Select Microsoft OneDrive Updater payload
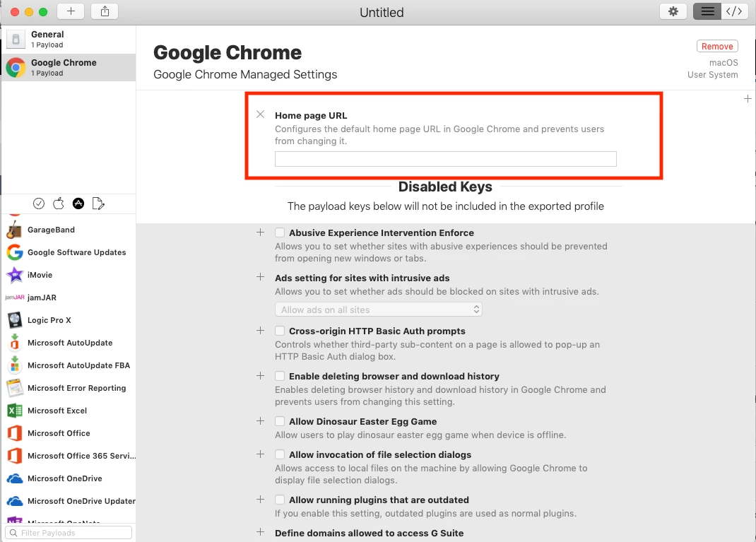 [69, 502]
